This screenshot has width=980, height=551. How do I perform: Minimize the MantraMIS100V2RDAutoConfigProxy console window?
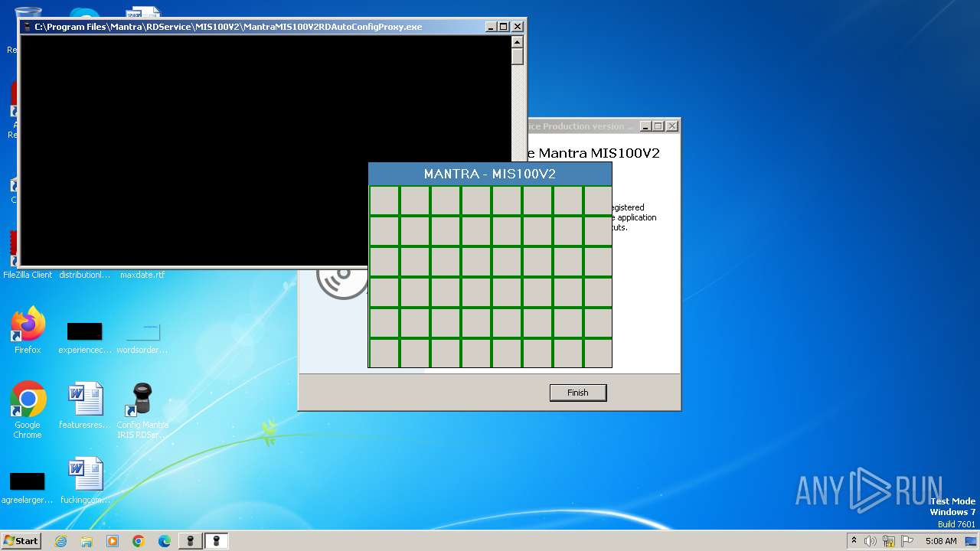492,27
